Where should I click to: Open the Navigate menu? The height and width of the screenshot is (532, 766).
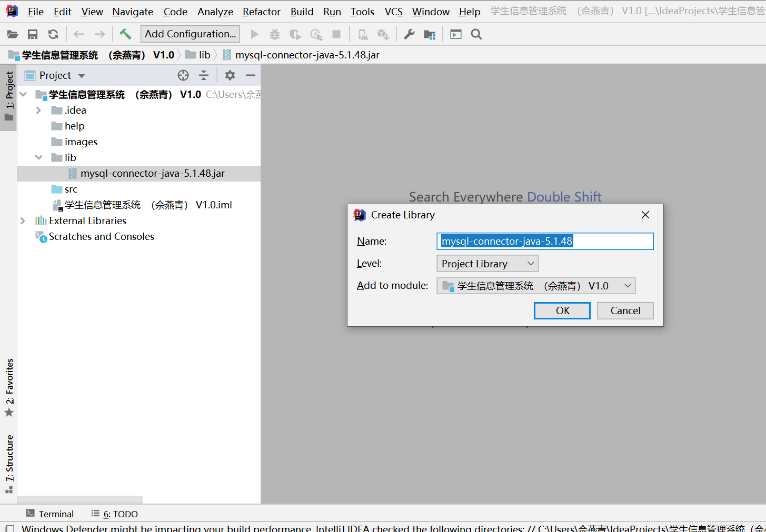[x=133, y=12]
